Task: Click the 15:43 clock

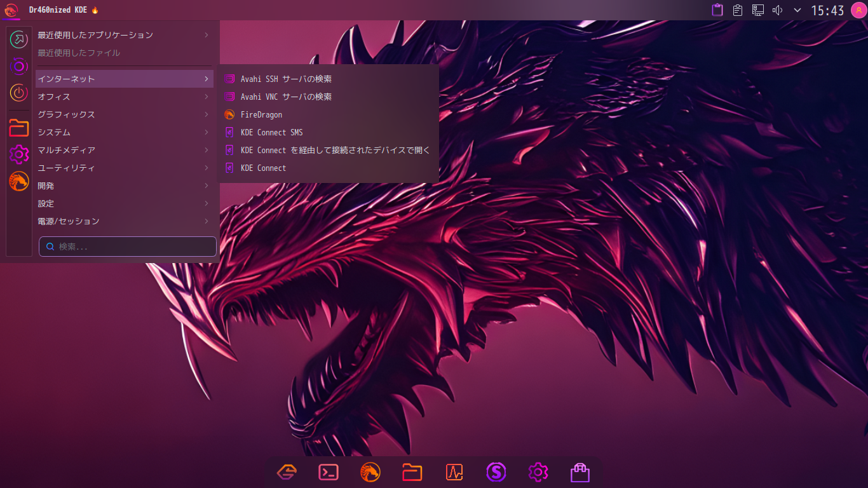Action: tap(827, 10)
